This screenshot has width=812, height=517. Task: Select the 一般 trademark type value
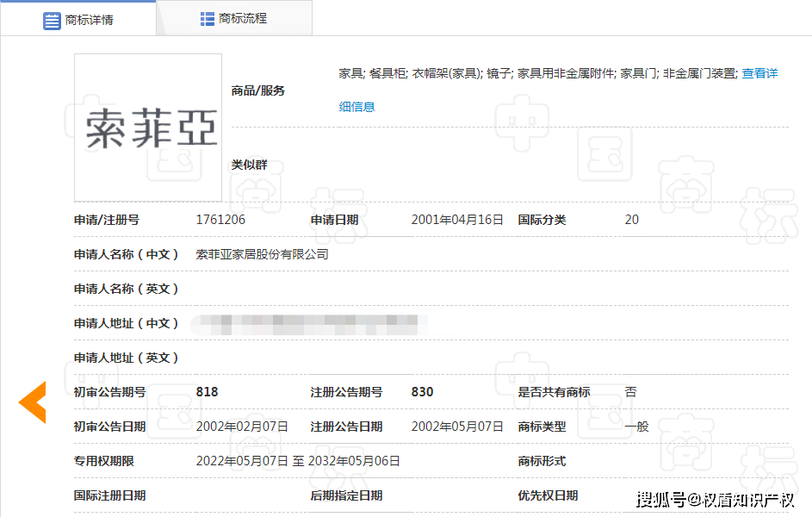pyautogui.click(x=637, y=427)
